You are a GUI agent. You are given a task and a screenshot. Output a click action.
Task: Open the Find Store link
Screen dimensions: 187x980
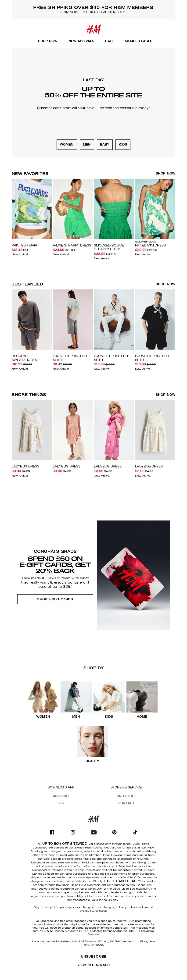click(x=126, y=795)
